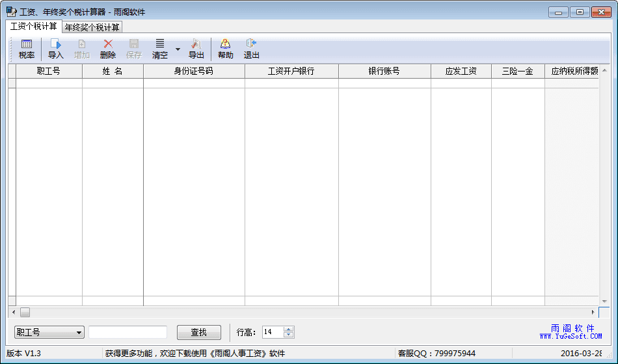This screenshot has height=364, width=618.
Task: Click the 清空 clear icon
Action: [x=160, y=49]
